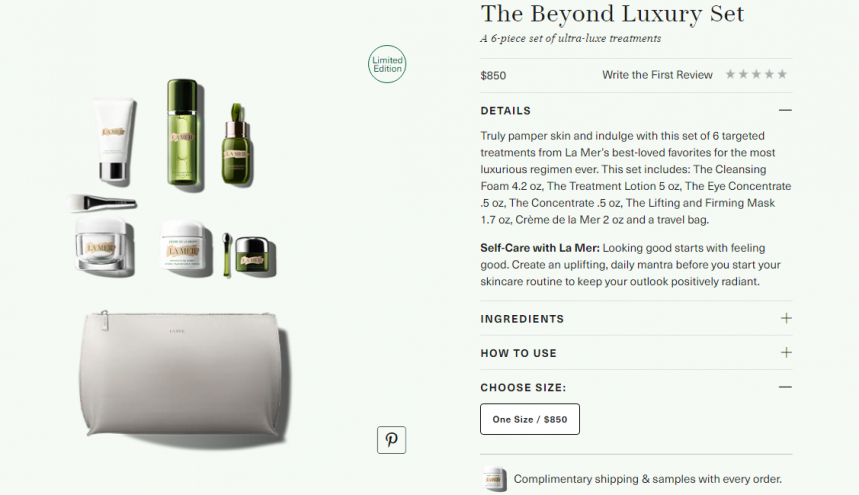Click the white Cleansing Foam tube
The height and width of the screenshot is (495, 859).
tap(113, 140)
